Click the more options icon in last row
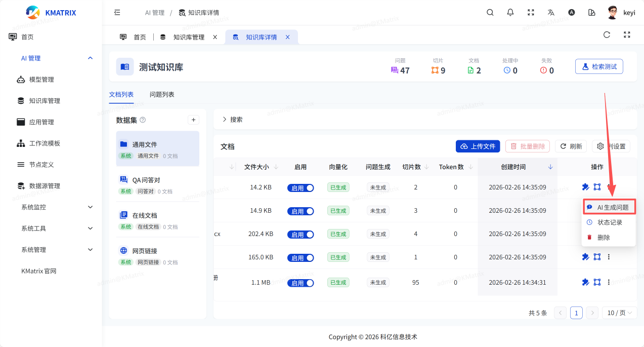This screenshot has height=347, width=644. coord(609,282)
